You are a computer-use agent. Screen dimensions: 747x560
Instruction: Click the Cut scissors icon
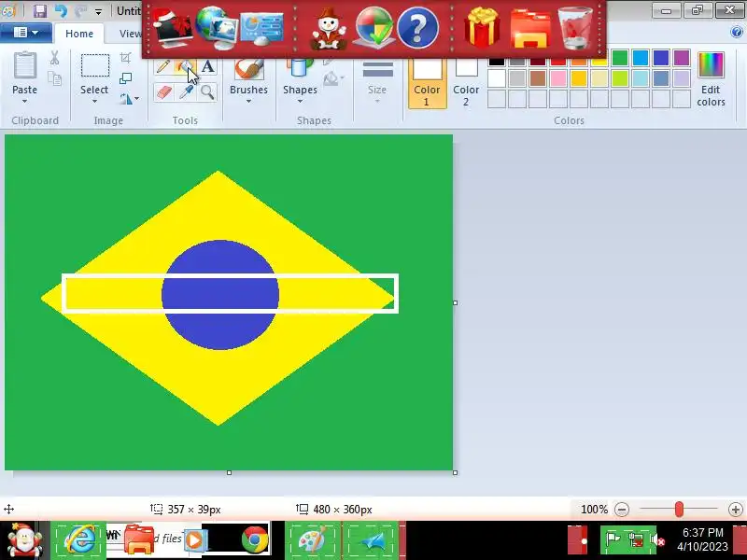55,58
